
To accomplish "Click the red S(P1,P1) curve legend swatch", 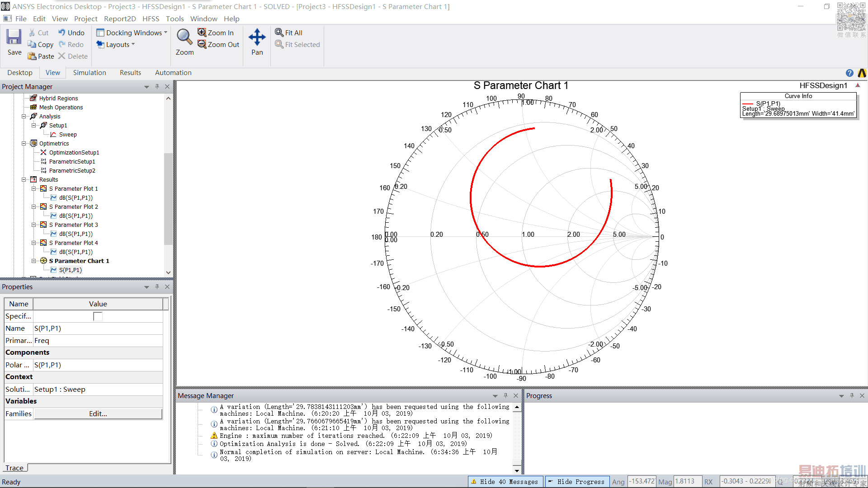I will pos(748,103).
